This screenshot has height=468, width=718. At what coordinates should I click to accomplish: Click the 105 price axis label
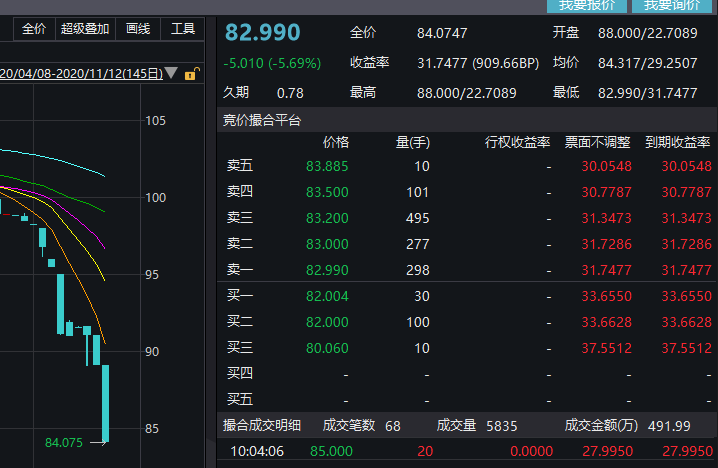155,121
